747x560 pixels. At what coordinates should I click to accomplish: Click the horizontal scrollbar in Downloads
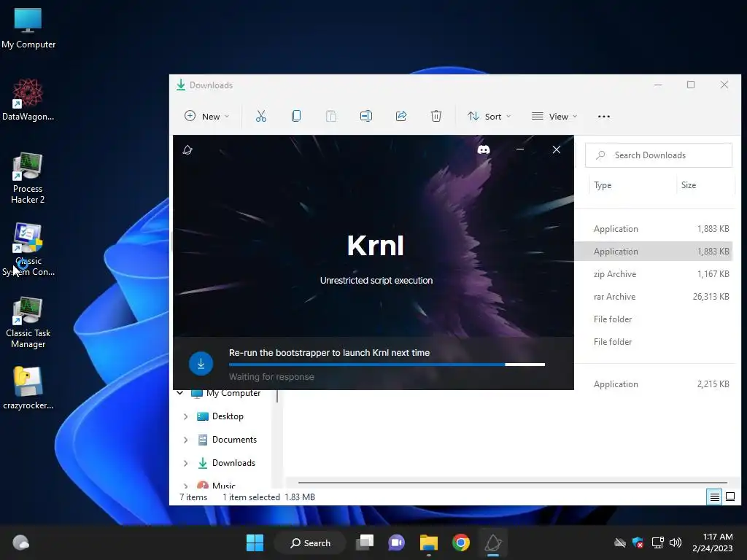512,483
